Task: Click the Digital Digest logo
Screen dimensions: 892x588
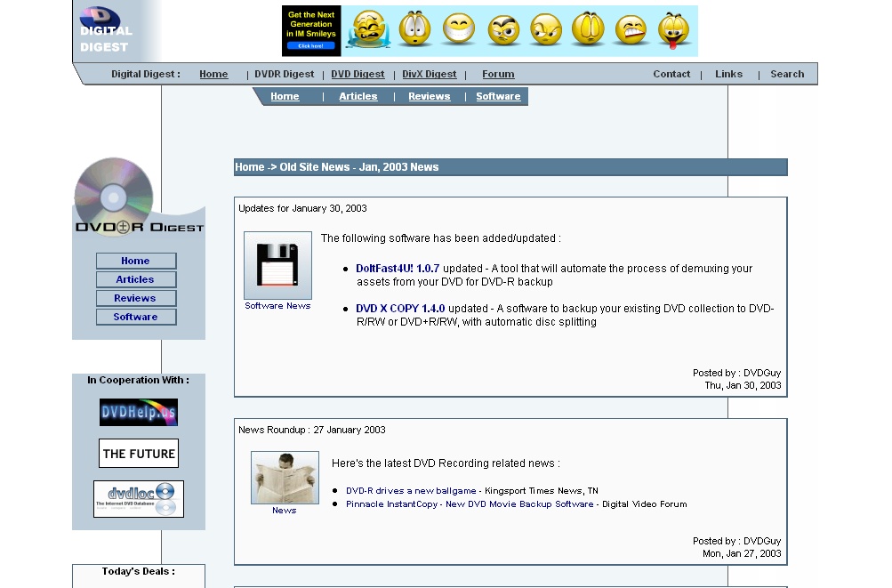Action: point(106,30)
